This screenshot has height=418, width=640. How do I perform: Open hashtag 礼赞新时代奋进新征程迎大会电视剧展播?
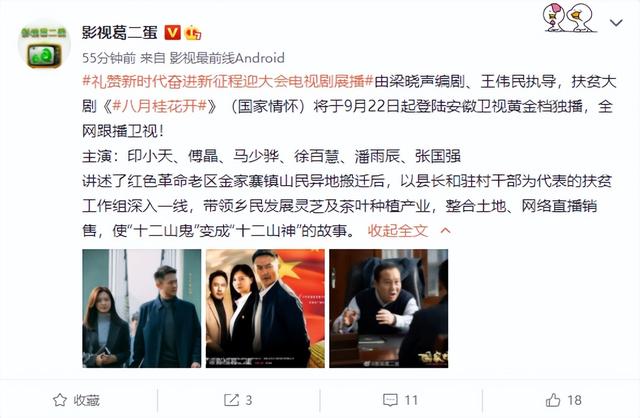pos(228,81)
